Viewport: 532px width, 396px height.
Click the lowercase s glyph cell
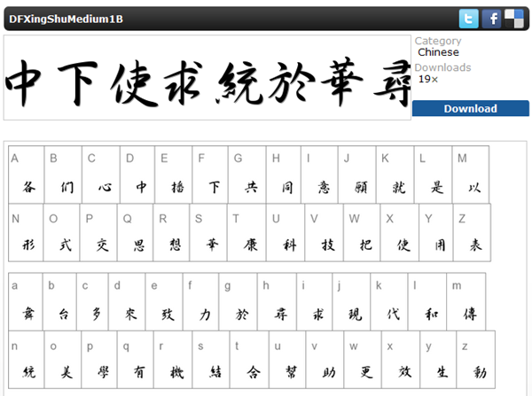211,360
